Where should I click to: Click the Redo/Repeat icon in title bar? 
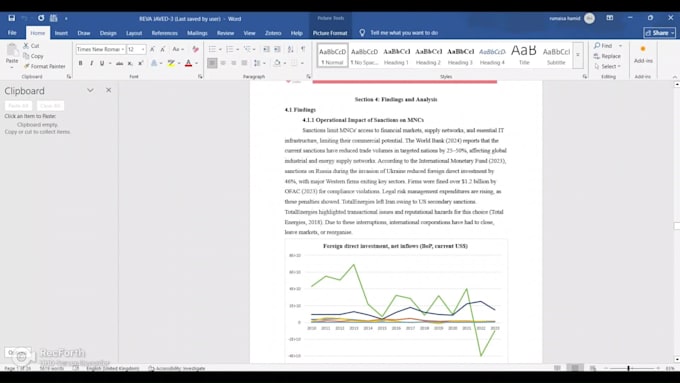(x=41, y=18)
